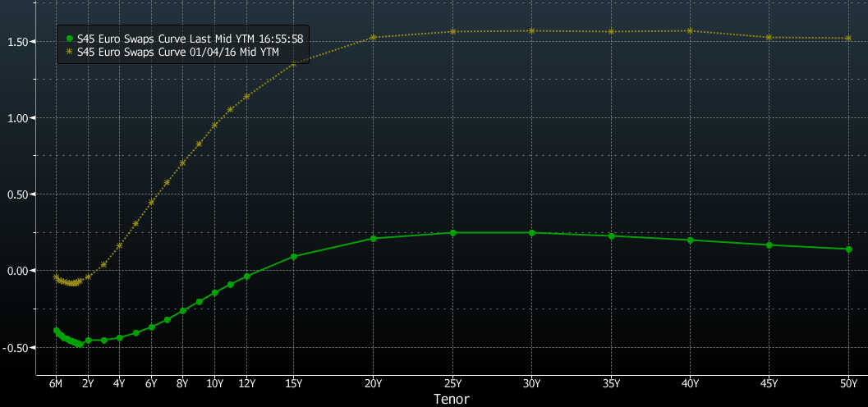
Task: Click the green curve data point at 20Y
Action: click(373, 238)
